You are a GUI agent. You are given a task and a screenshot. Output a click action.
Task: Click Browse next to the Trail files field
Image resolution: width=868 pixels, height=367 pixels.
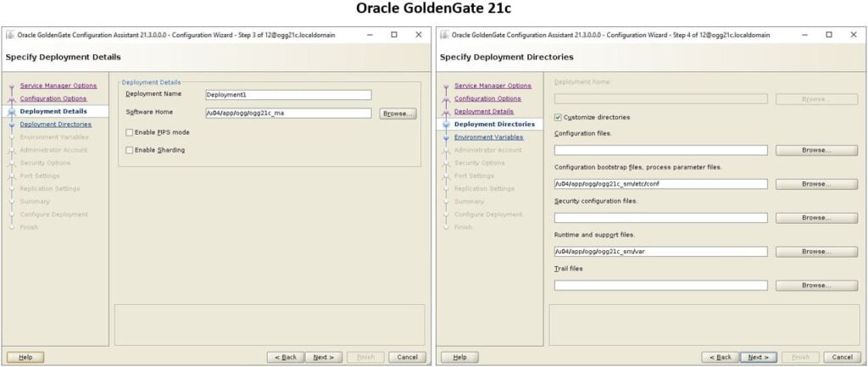(816, 286)
